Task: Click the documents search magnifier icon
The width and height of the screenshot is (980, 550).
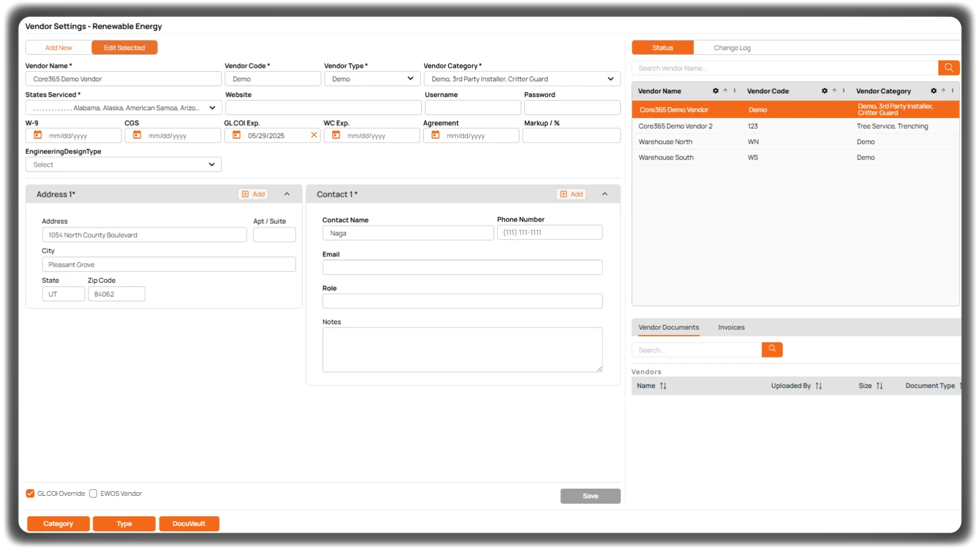Action: pos(772,350)
